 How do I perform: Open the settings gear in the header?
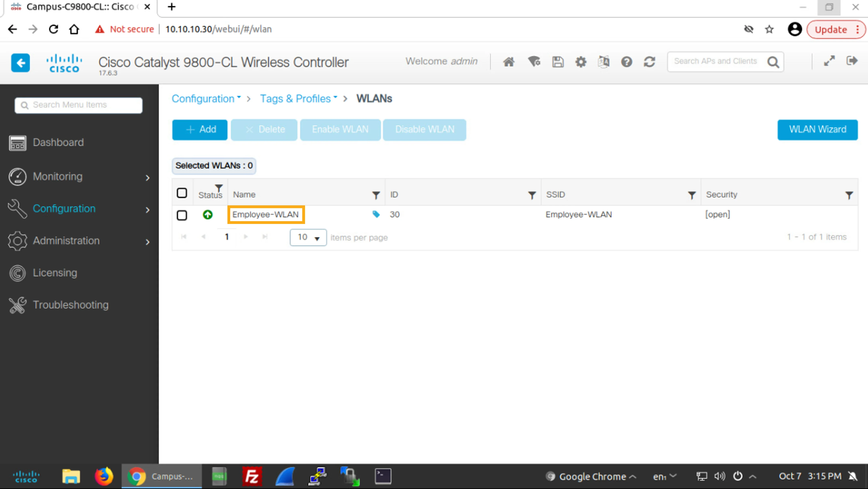[581, 62]
